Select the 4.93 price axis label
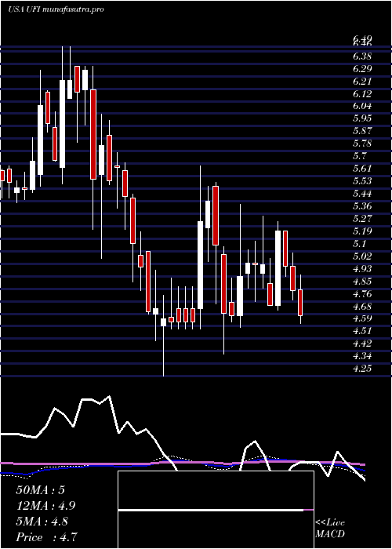This screenshot has width=392, height=549. 362,268
